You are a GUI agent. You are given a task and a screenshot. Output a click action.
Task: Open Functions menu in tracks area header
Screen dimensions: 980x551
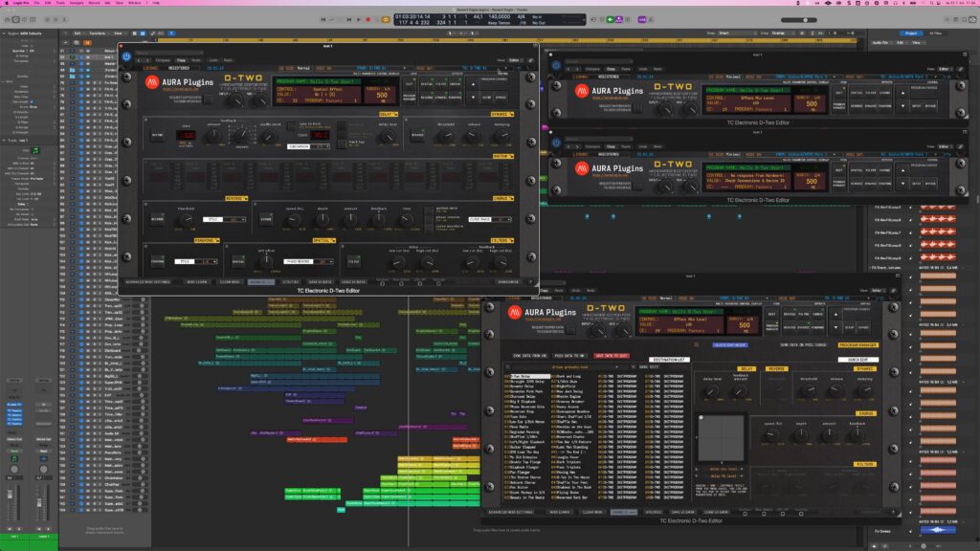[98, 33]
